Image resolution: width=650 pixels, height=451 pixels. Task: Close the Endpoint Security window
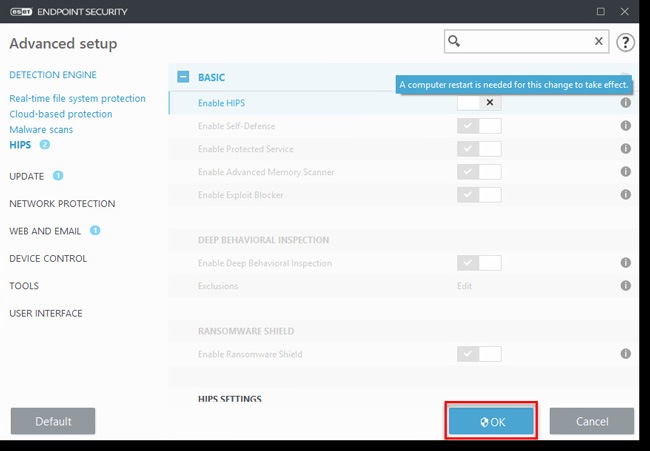click(625, 12)
